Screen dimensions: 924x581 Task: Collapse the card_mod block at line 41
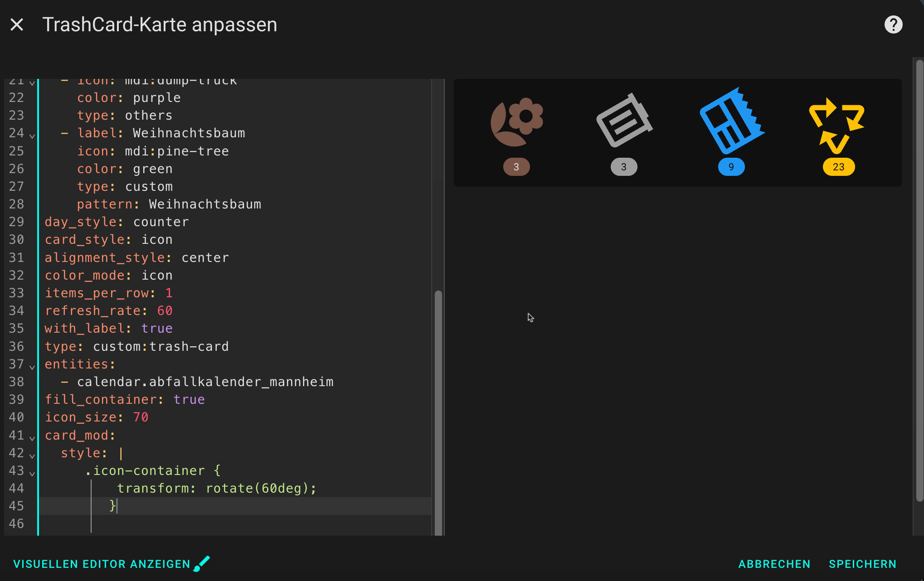click(32, 438)
